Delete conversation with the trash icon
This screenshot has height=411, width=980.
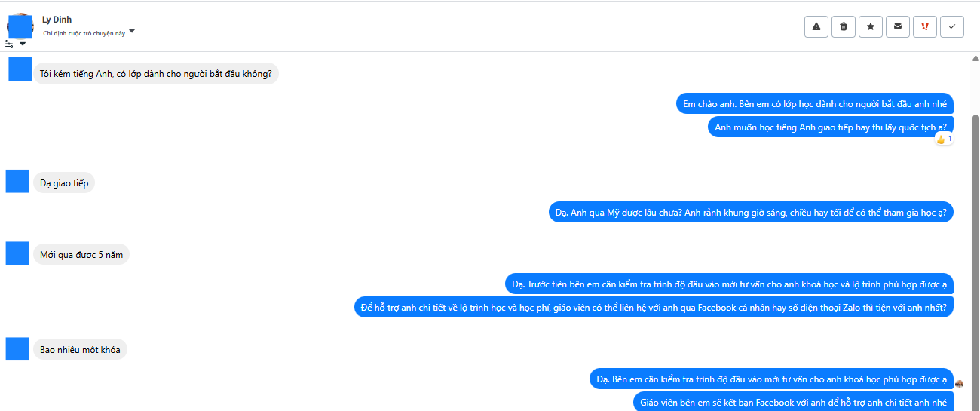(x=844, y=26)
